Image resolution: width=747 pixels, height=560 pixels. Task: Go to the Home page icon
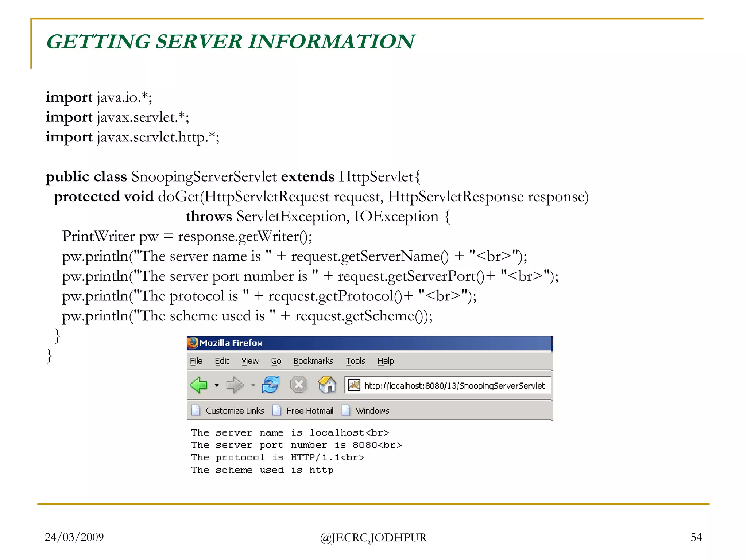click(327, 385)
